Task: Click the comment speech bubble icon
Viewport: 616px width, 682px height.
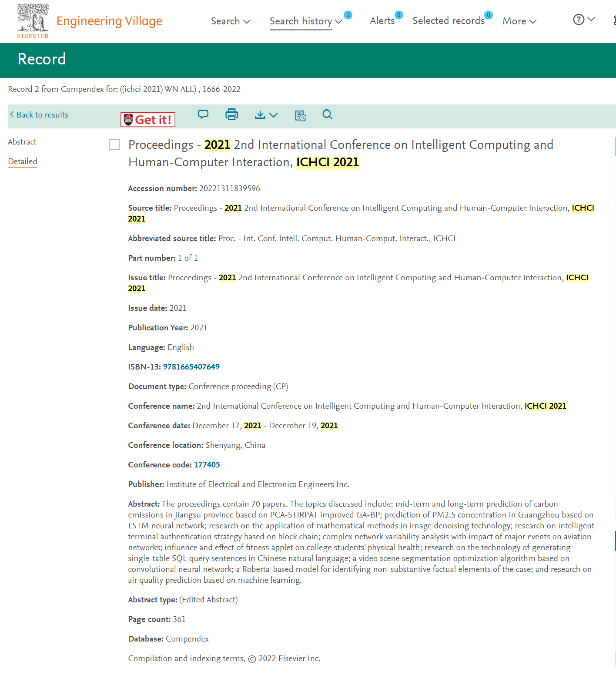Action: pyautogui.click(x=203, y=114)
